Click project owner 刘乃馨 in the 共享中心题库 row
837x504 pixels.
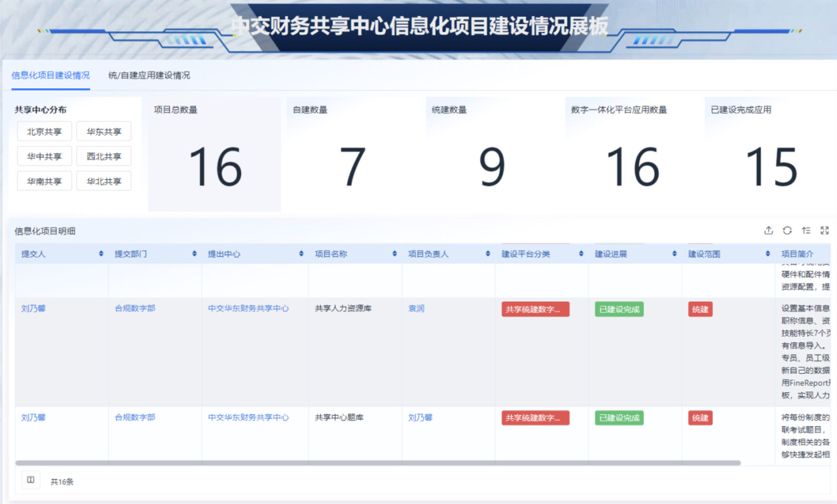(x=420, y=417)
